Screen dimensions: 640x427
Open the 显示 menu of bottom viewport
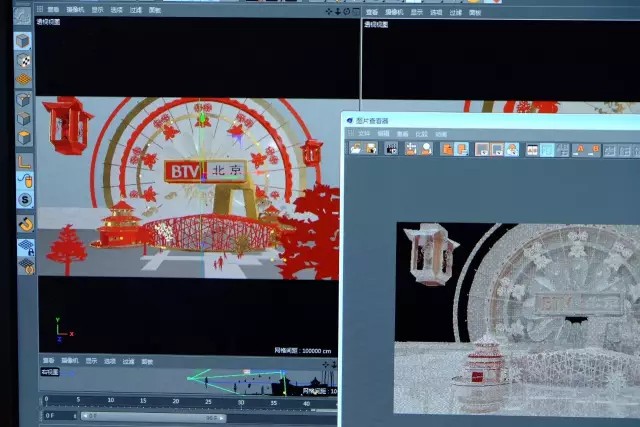pyautogui.click(x=91, y=361)
